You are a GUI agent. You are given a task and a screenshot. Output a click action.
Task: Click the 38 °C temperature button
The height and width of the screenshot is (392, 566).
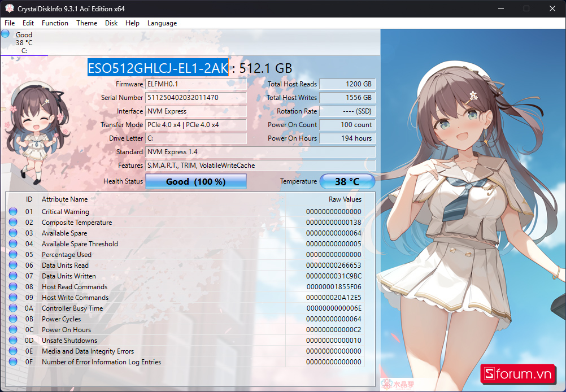pos(347,181)
